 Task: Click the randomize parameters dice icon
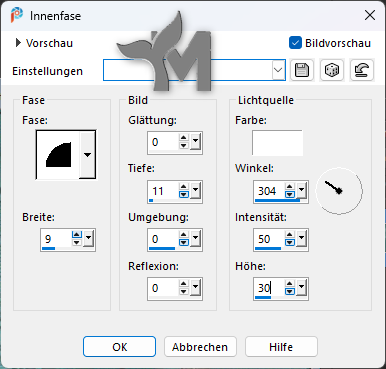(332, 70)
